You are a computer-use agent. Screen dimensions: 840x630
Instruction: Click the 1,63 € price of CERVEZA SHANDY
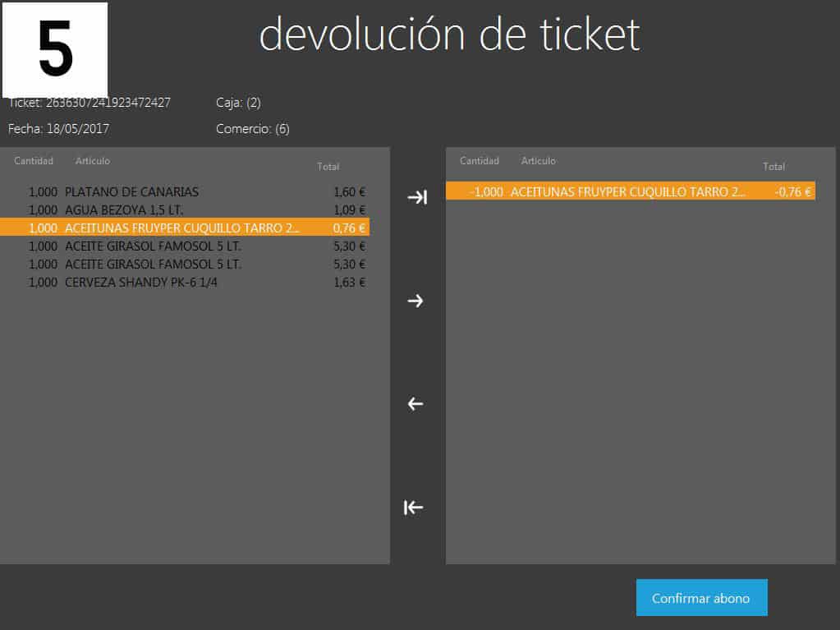(349, 283)
